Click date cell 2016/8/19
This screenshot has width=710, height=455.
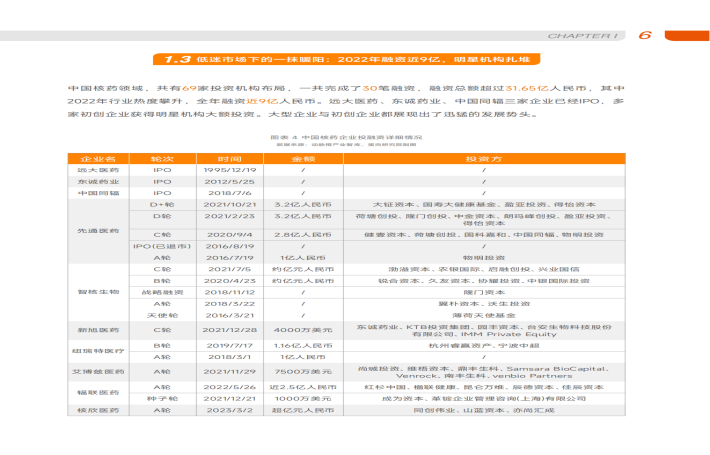tap(230, 246)
